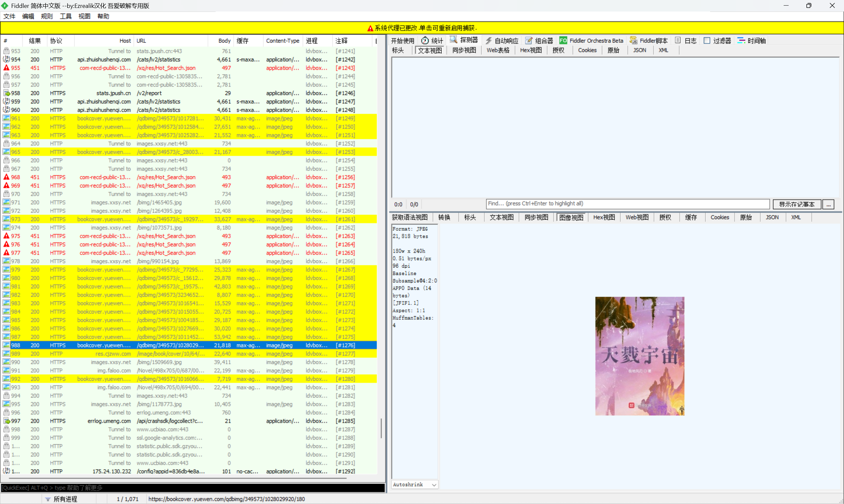The image size is (844, 504).
Task: Open the 规则 menu
Action: 47,16
